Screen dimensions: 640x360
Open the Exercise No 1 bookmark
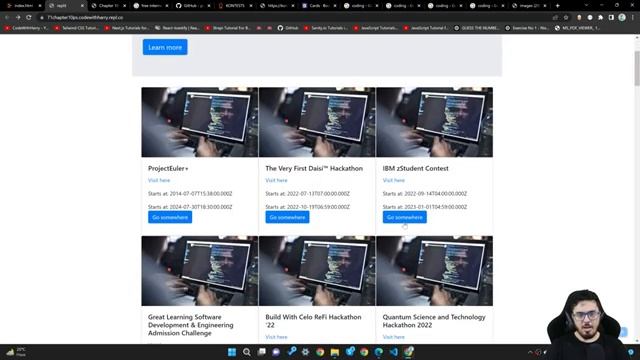(x=527, y=28)
